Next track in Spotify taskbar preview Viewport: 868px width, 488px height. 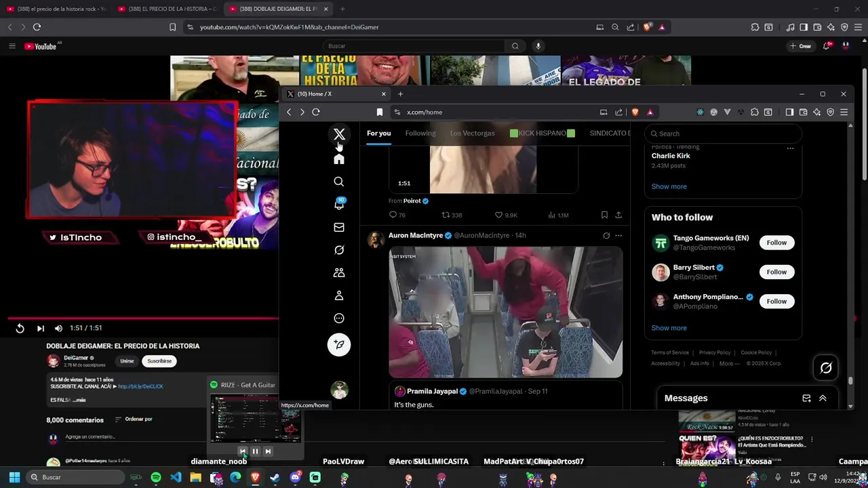pyautogui.click(x=268, y=451)
